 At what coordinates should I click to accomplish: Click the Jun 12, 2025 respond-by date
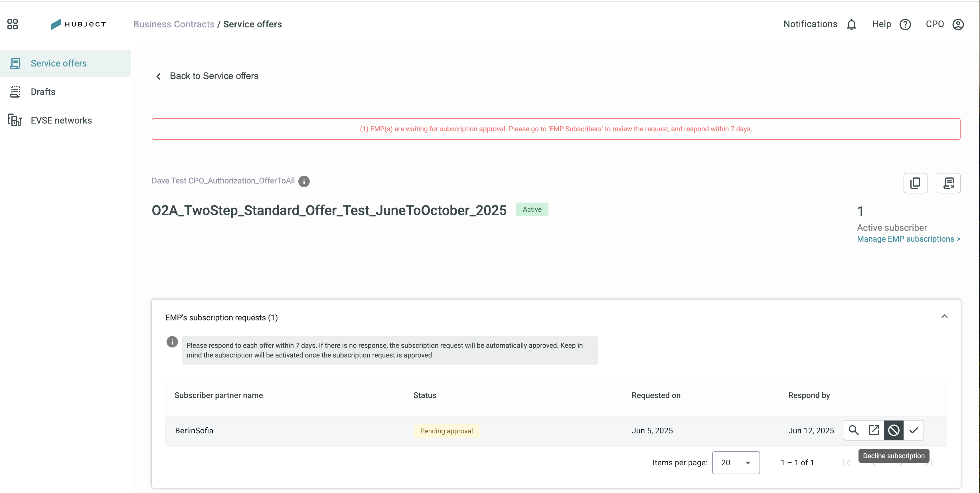point(811,431)
